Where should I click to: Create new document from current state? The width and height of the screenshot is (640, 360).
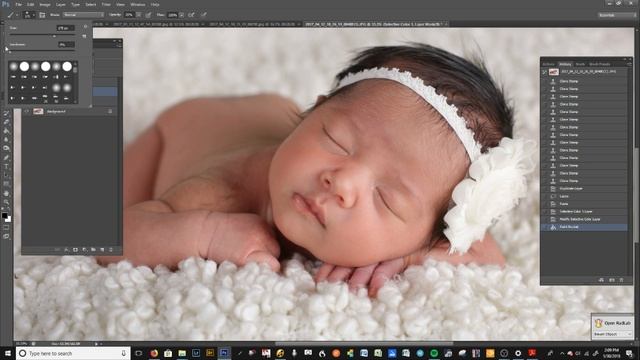tap(601, 280)
